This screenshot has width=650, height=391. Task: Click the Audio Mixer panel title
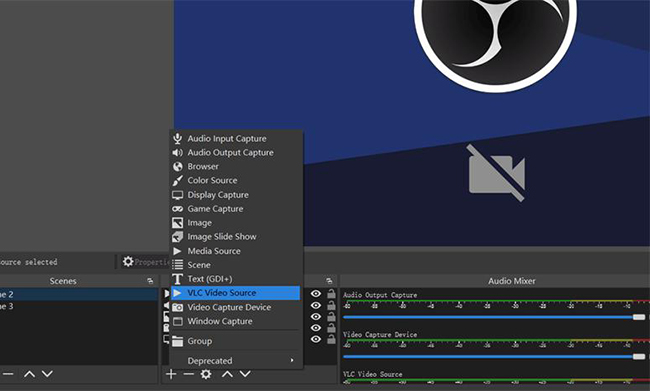(512, 281)
